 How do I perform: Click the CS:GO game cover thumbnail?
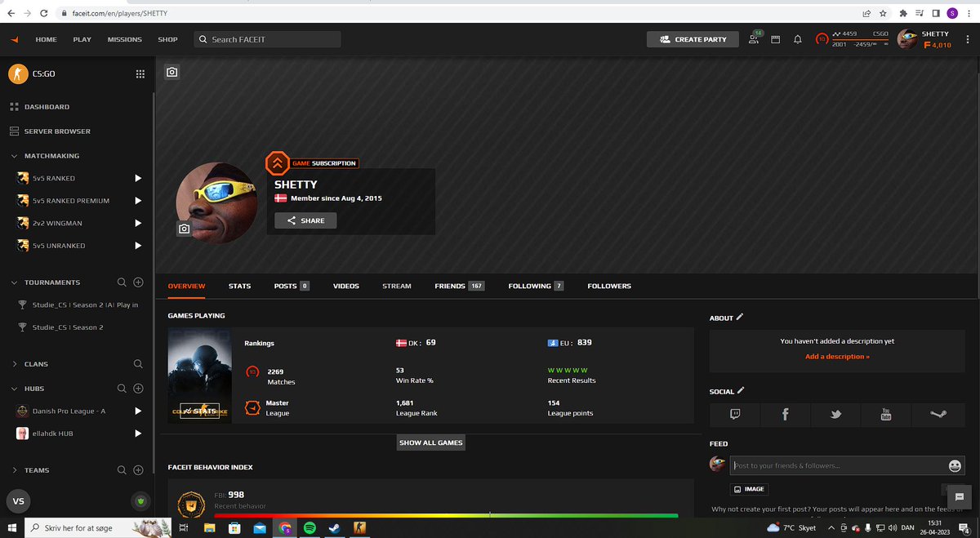200,376
